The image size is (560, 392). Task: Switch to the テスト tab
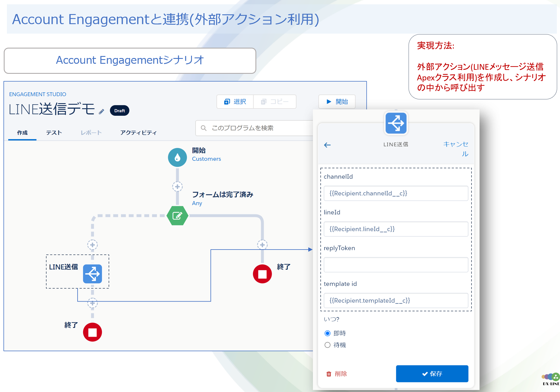[x=54, y=133]
